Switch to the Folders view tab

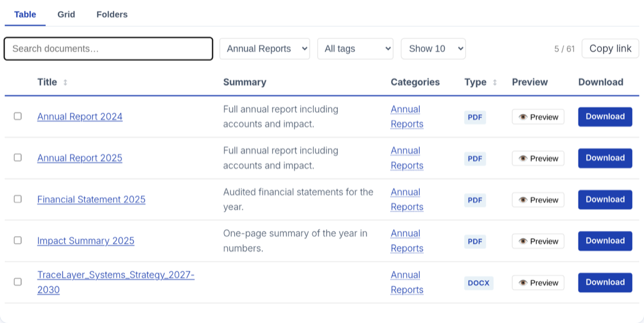tap(112, 15)
